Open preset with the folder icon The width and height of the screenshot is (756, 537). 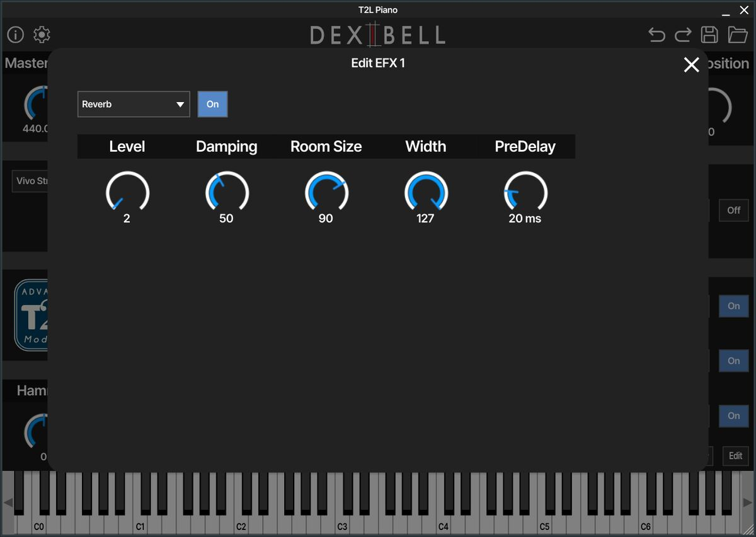pos(738,35)
